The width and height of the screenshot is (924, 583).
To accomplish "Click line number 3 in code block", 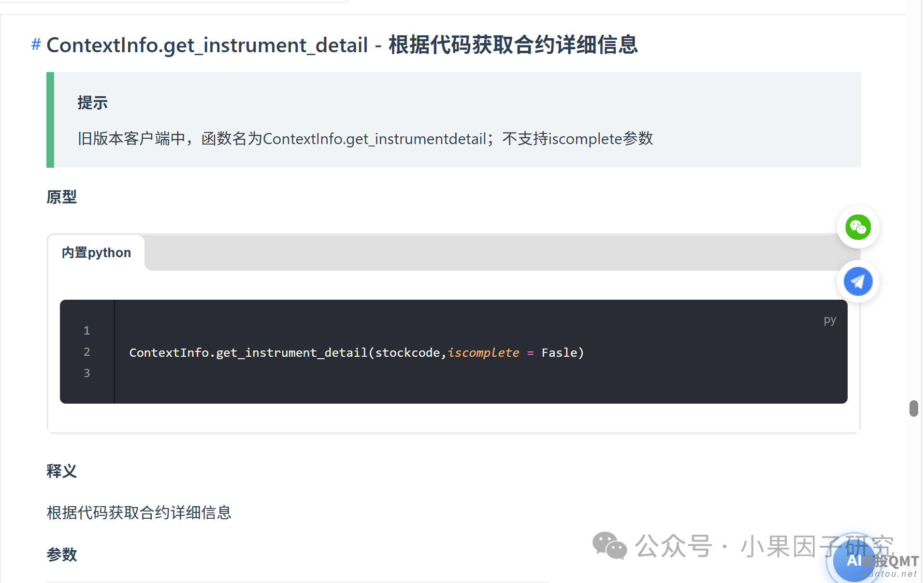I will (87, 373).
